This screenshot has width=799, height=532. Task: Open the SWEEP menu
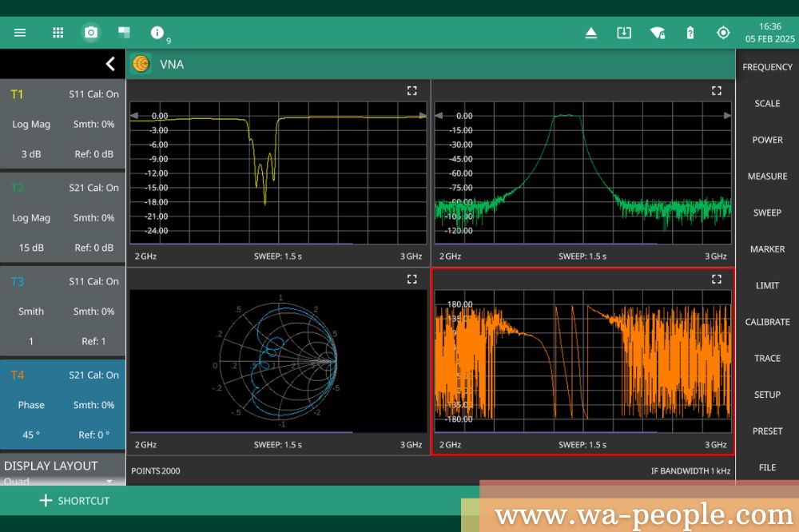tap(767, 212)
